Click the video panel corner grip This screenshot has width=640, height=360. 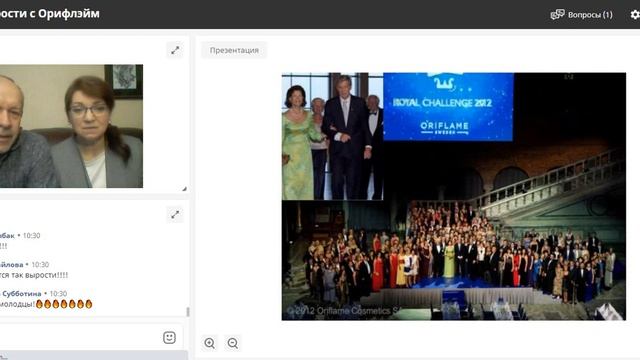click(x=184, y=189)
